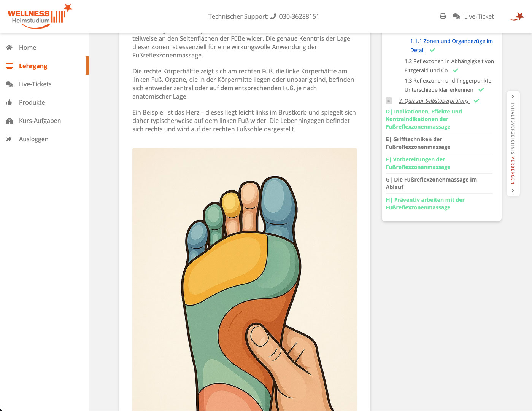Click the red star profile icon
Screen dimensions: 532x411
pyautogui.click(x=517, y=16)
